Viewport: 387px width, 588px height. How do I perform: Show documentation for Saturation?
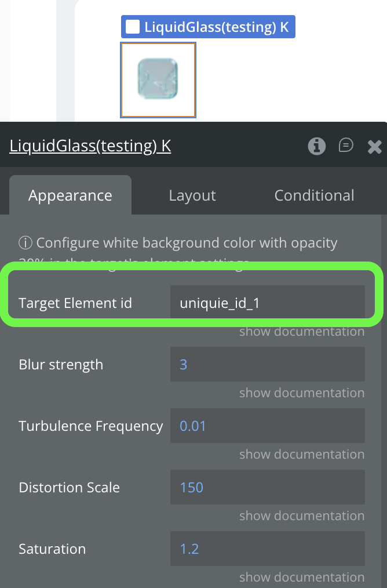[x=302, y=578]
